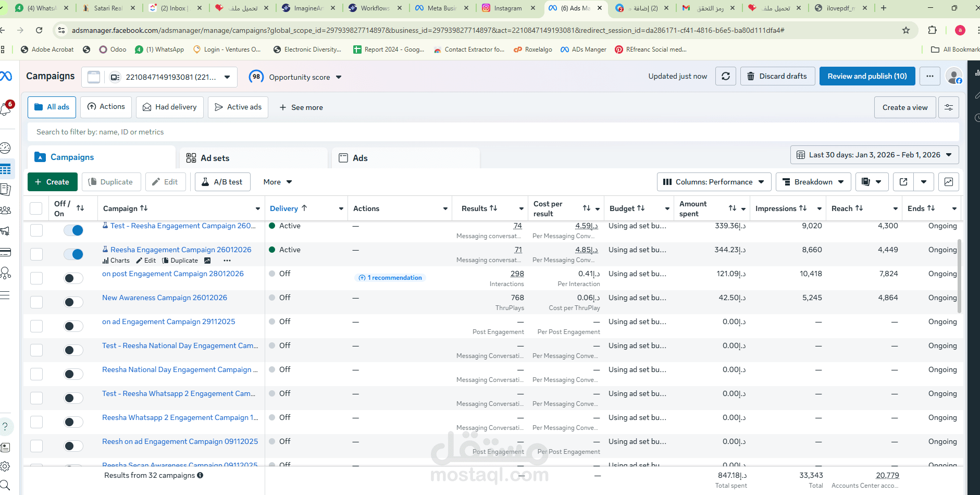Open the filter settings sliders icon

(x=949, y=107)
